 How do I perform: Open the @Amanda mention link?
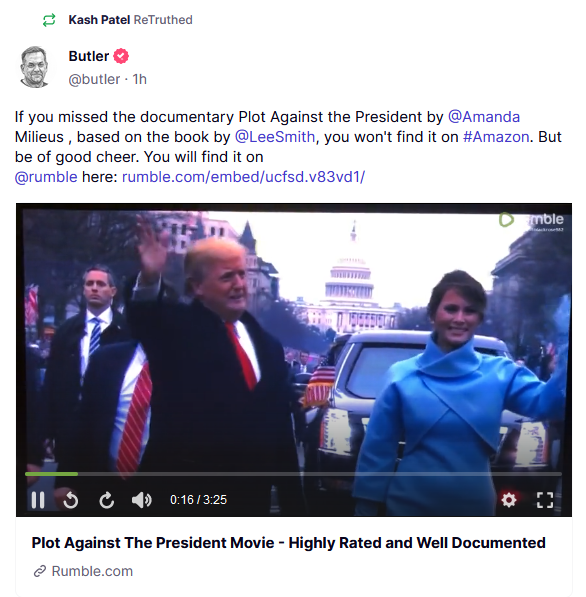[x=484, y=117]
